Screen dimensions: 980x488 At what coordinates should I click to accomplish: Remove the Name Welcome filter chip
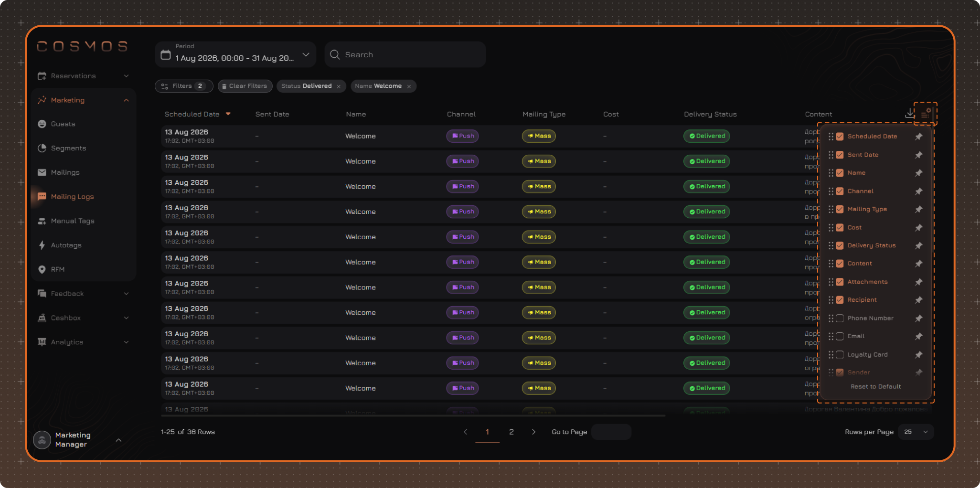click(x=409, y=86)
